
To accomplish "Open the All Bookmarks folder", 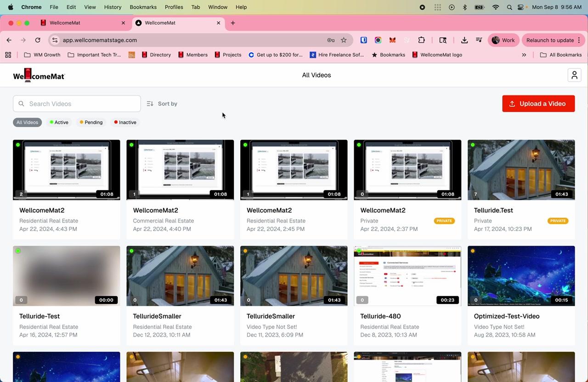I will [560, 55].
